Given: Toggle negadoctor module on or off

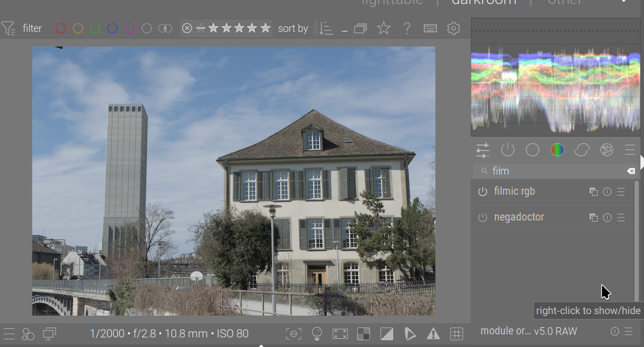Looking at the screenshot, I should (x=482, y=218).
